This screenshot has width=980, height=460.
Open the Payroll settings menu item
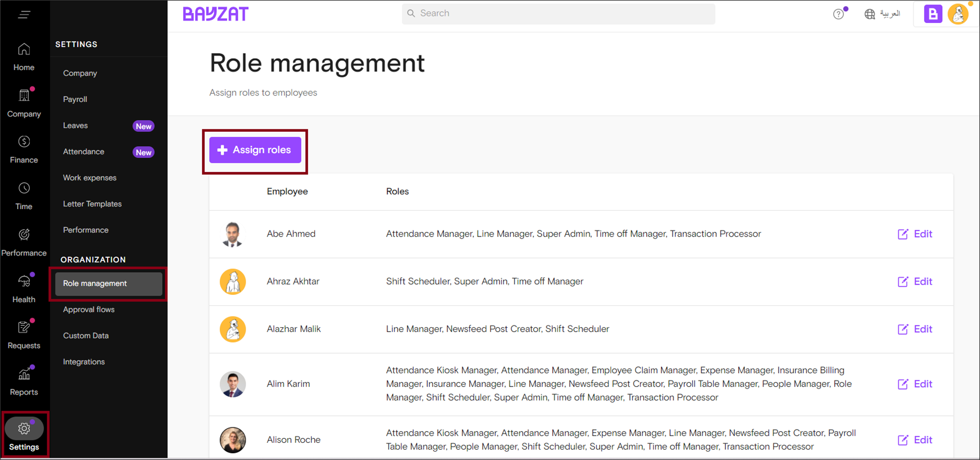point(74,99)
